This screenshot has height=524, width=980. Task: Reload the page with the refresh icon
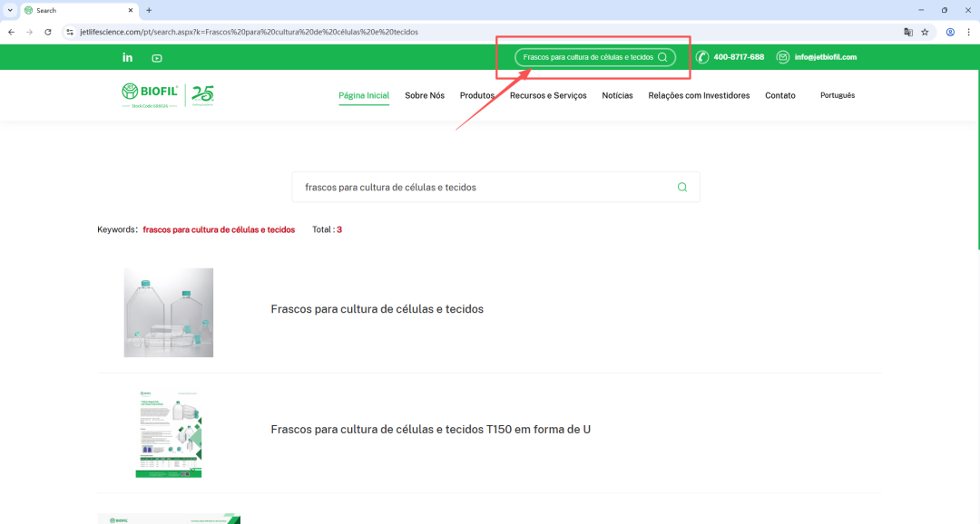pyautogui.click(x=47, y=32)
